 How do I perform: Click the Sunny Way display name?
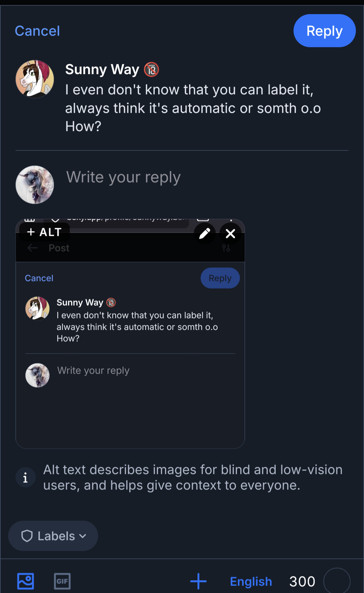102,69
